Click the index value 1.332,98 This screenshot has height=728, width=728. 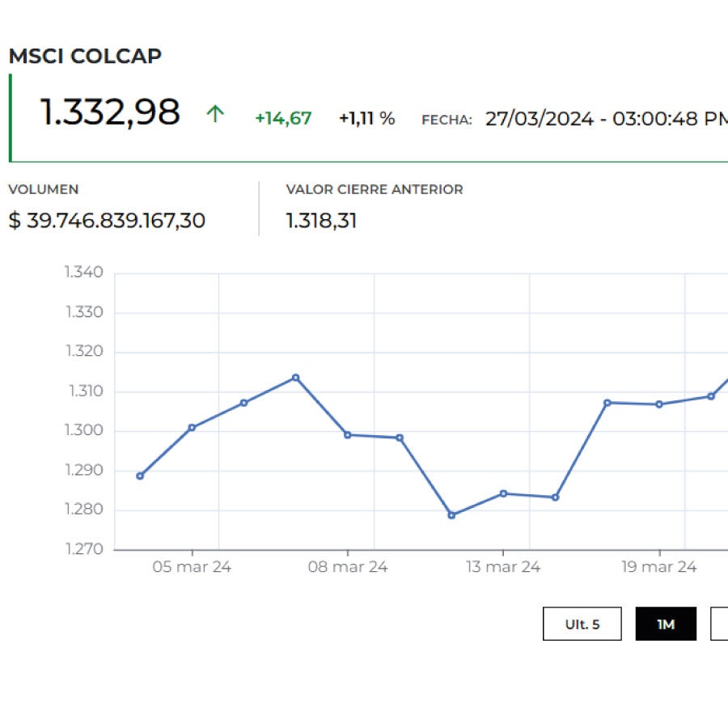point(110,112)
